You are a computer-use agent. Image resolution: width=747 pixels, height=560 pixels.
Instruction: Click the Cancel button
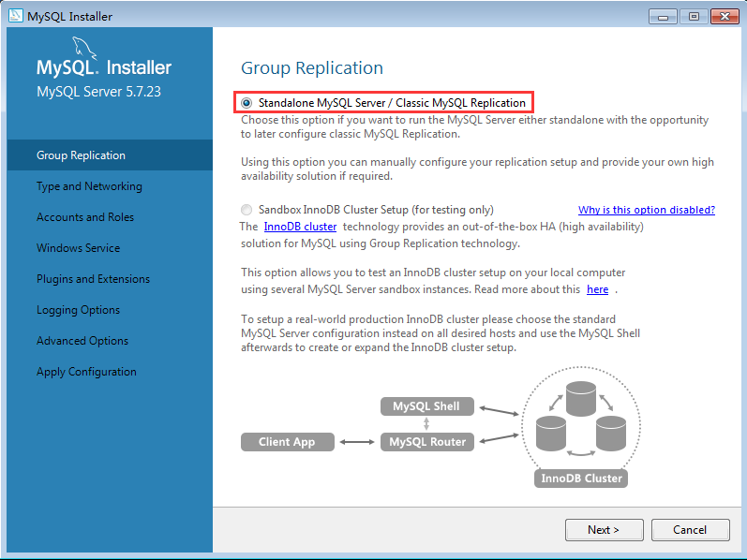point(691,529)
